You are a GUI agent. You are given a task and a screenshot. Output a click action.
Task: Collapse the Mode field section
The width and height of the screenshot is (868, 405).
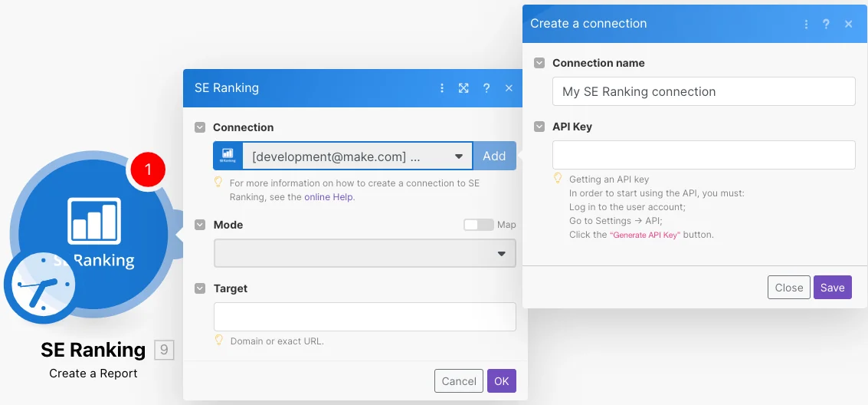click(x=200, y=225)
